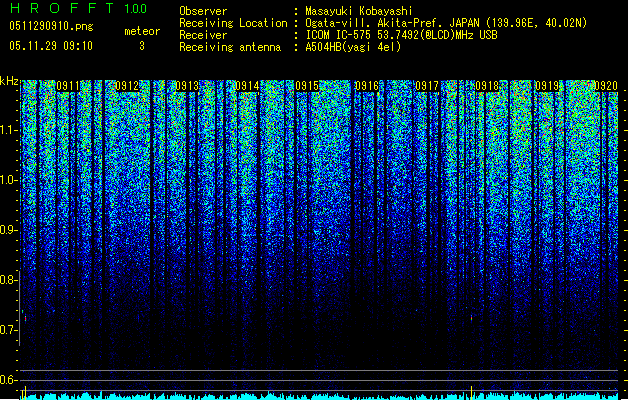Image resolution: width=629 pixels, height=400 pixels.
Task: Click the yellow meteor marker at bottom left
Action: (x=24, y=393)
